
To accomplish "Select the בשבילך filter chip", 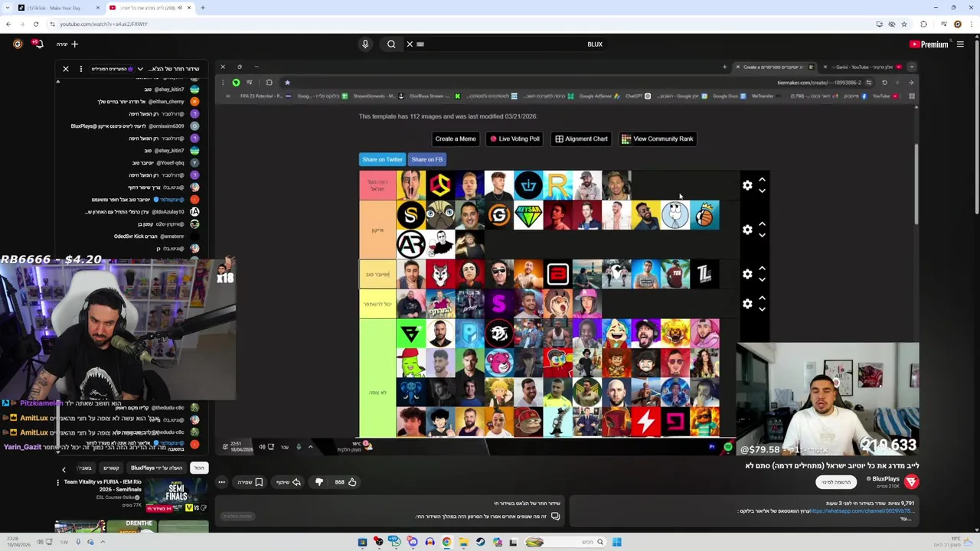I will 85,468.
